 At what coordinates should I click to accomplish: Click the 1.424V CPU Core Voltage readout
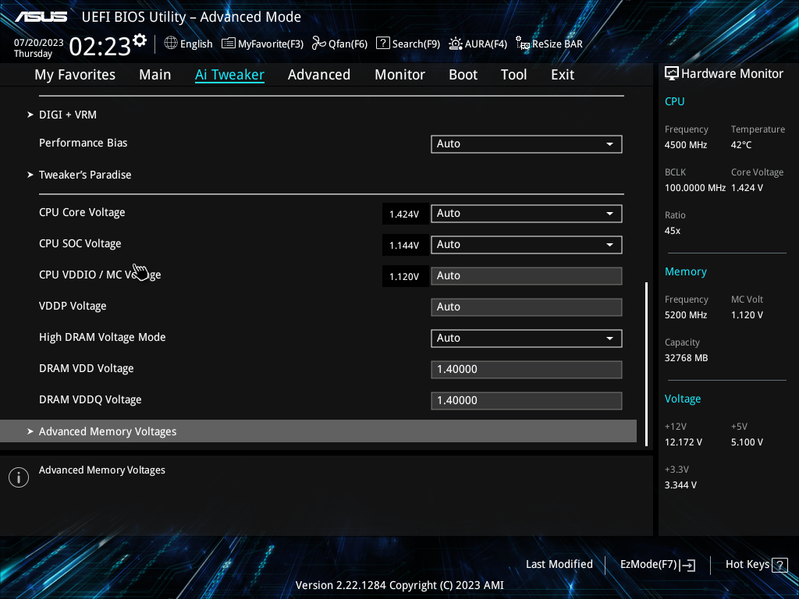(404, 214)
